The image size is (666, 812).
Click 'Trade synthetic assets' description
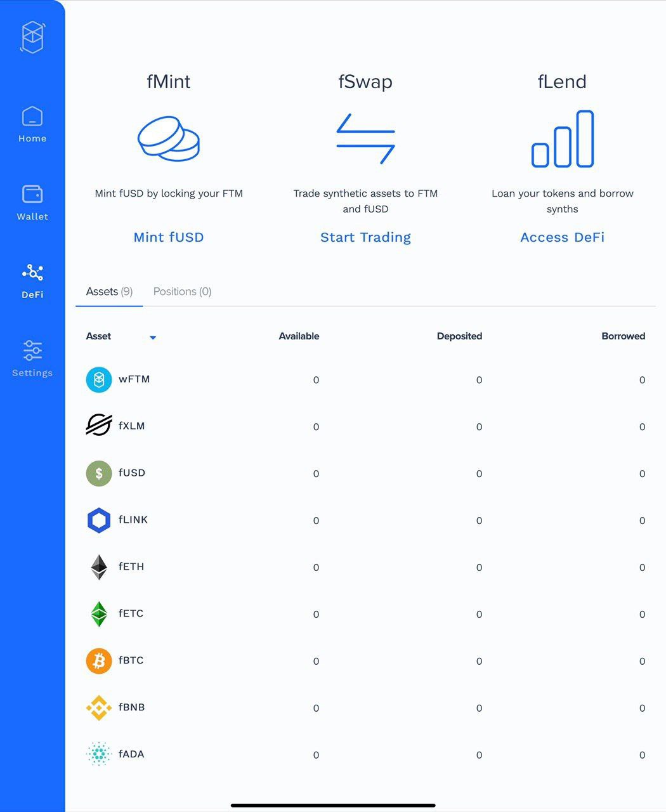(x=365, y=201)
